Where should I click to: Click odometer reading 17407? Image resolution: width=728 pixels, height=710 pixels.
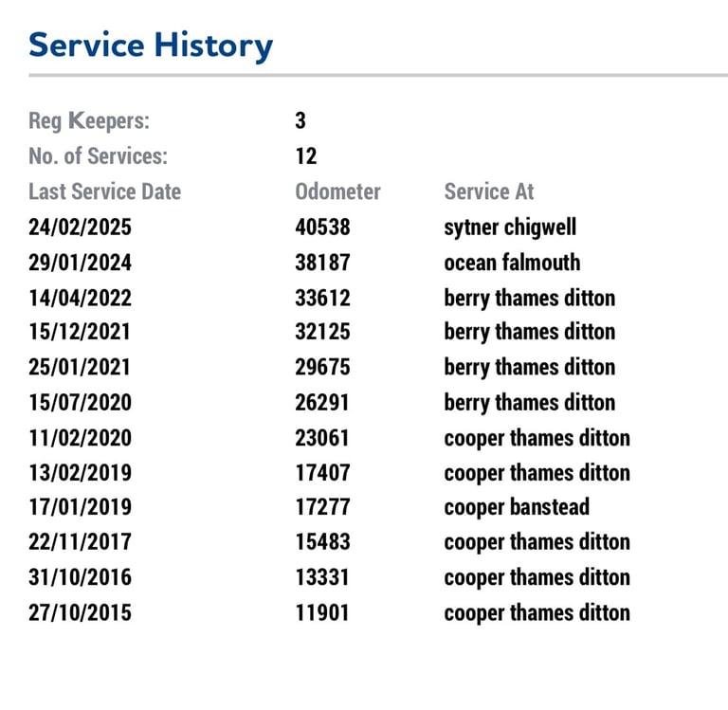(x=322, y=472)
